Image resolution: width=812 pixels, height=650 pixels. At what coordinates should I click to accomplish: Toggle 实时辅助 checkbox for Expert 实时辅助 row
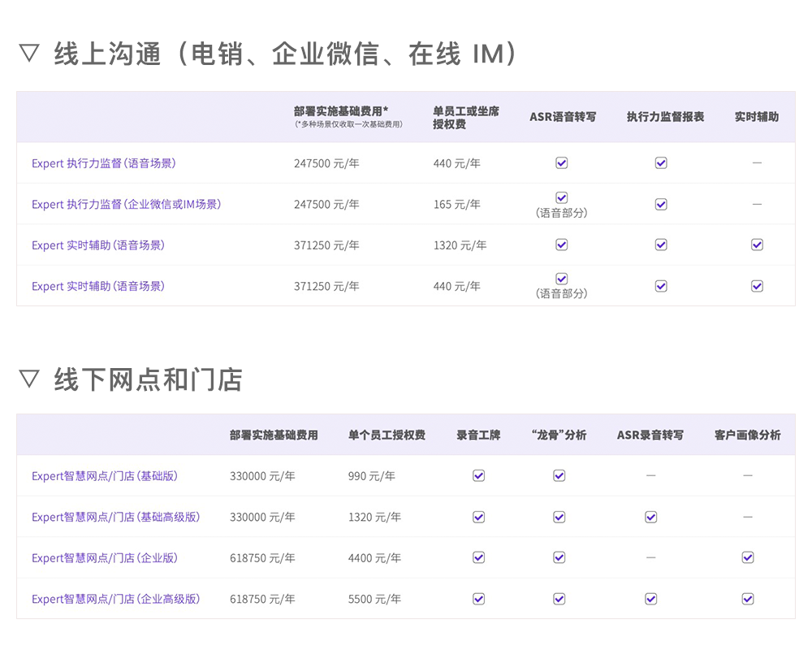tap(757, 245)
